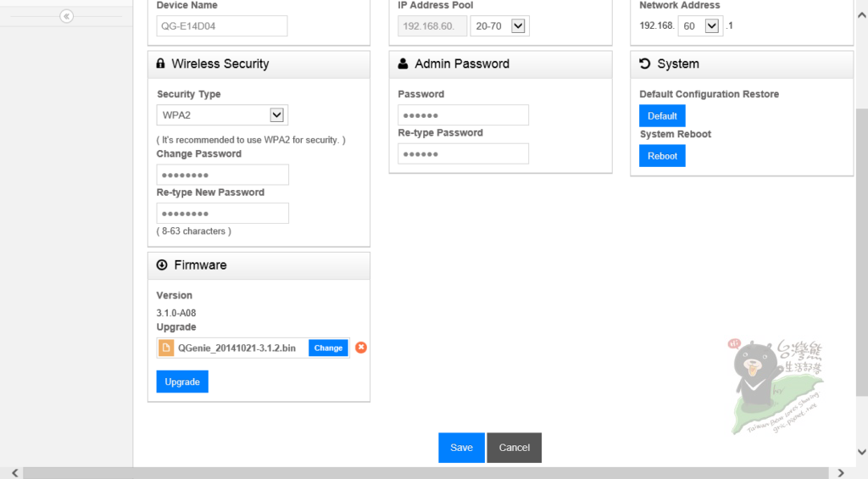This screenshot has height=479, width=868.
Task: Focus the Device Name field
Action: click(x=222, y=26)
